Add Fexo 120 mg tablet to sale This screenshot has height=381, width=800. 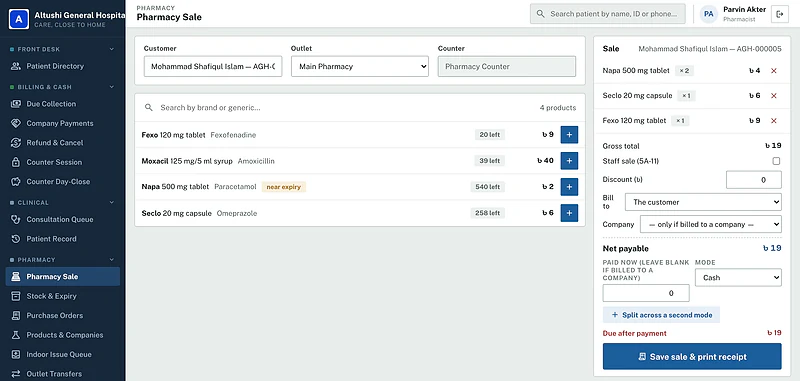(569, 135)
